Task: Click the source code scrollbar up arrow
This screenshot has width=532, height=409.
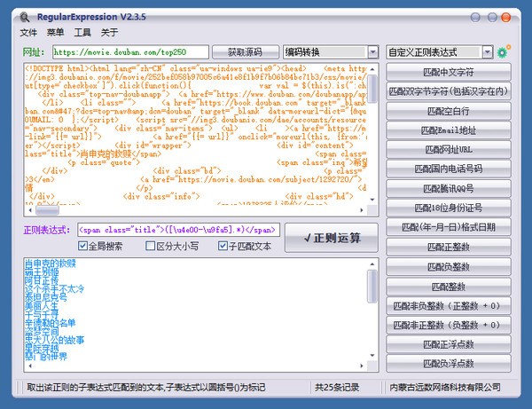Action: click(x=374, y=68)
